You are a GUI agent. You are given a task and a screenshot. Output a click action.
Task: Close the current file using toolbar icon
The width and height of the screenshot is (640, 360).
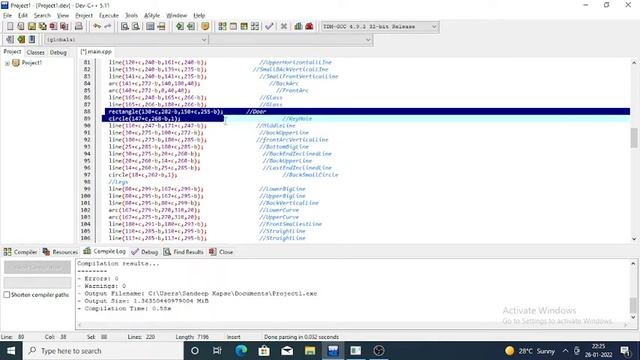coord(53,27)
